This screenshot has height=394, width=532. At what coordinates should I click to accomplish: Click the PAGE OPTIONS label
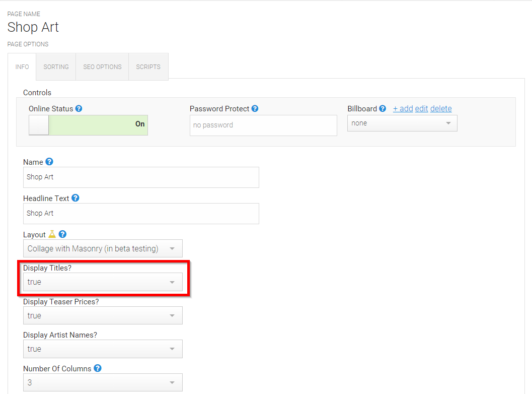(x=28, y=44)
